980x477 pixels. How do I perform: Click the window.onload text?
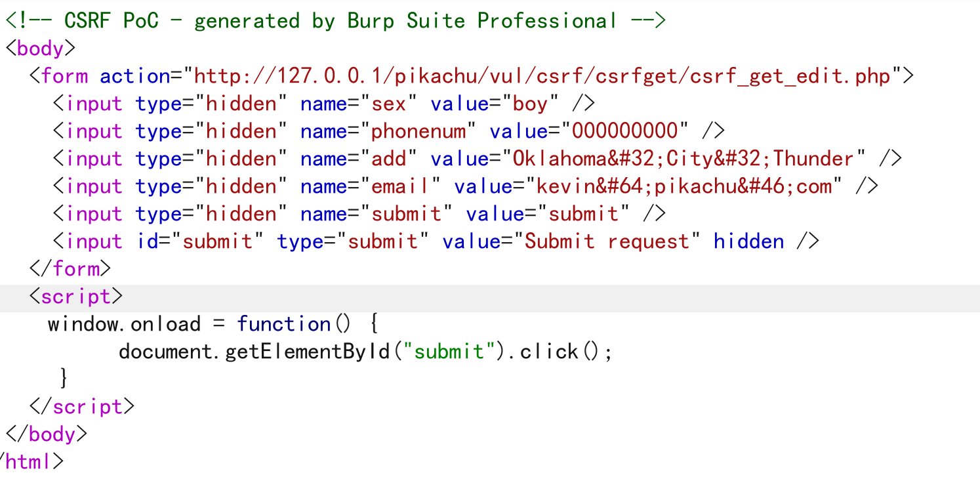(124, 324)
